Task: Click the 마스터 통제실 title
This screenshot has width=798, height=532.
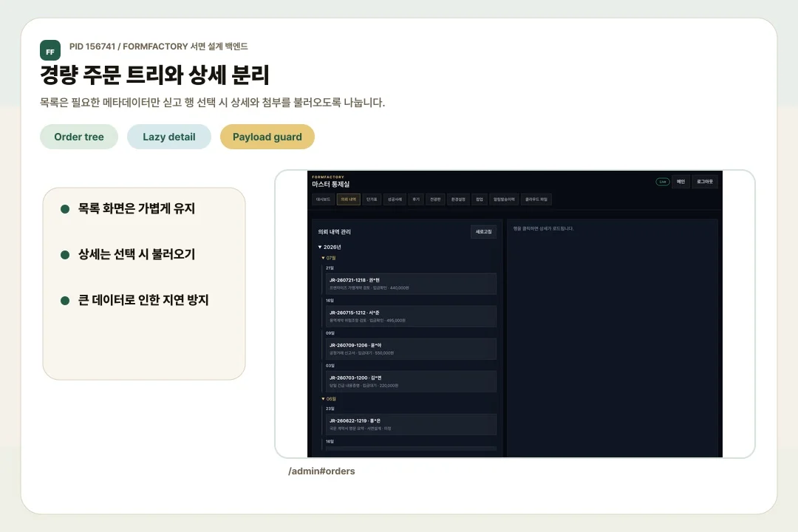Action: (331, 184)
